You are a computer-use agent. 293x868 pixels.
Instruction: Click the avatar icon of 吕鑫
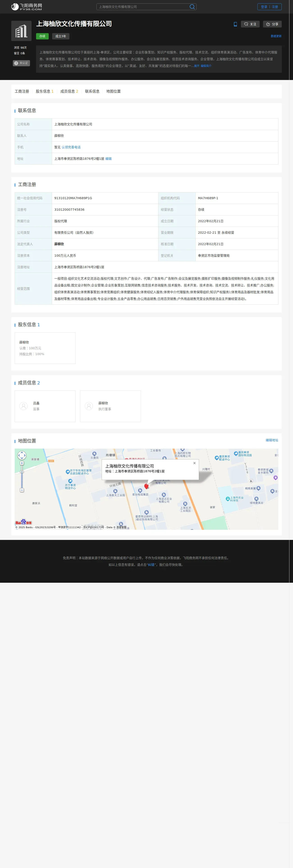[24, 406]
